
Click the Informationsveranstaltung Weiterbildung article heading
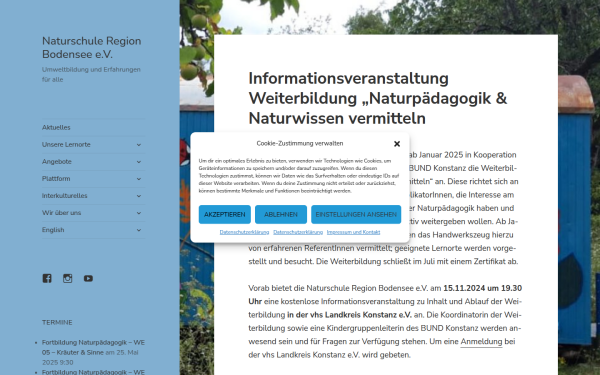click(378, 98)
